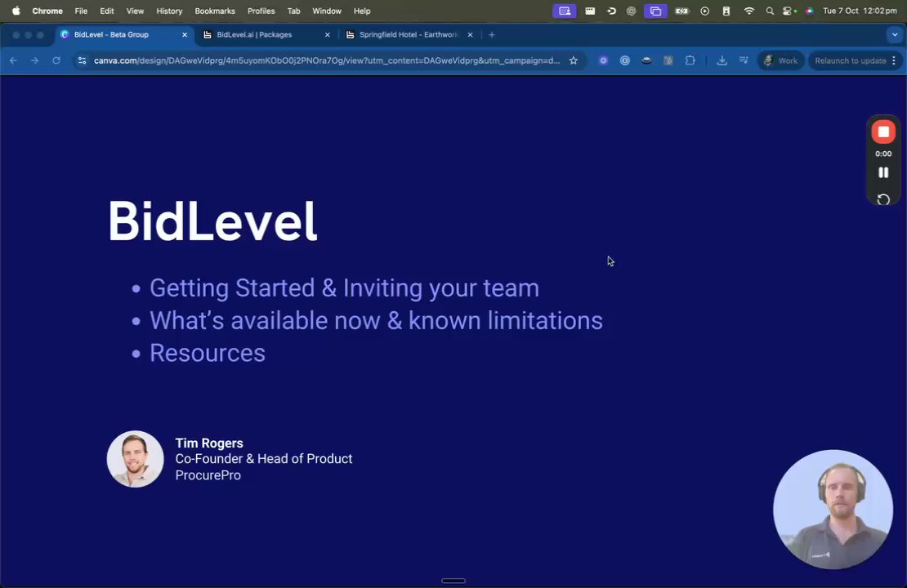
Task: Open the Chrome application menu
Action: [x=47, y=11]
